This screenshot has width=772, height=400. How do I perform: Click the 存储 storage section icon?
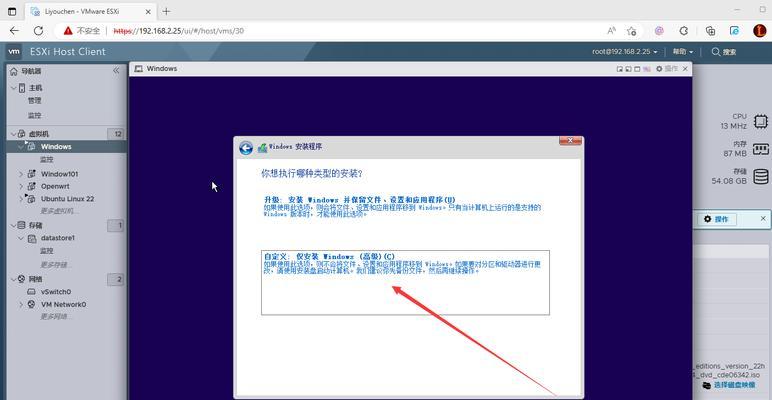click(x=21, y=225)
